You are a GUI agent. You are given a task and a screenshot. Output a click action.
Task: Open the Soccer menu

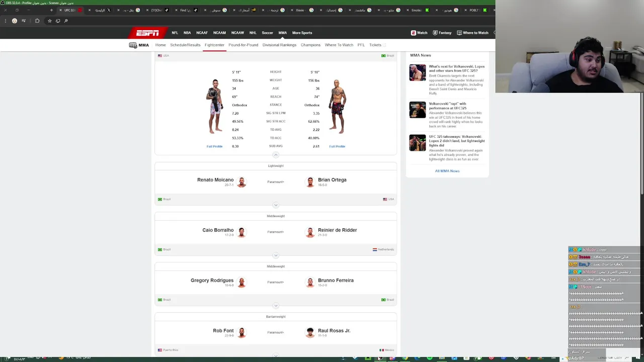(x=267, y=33)
